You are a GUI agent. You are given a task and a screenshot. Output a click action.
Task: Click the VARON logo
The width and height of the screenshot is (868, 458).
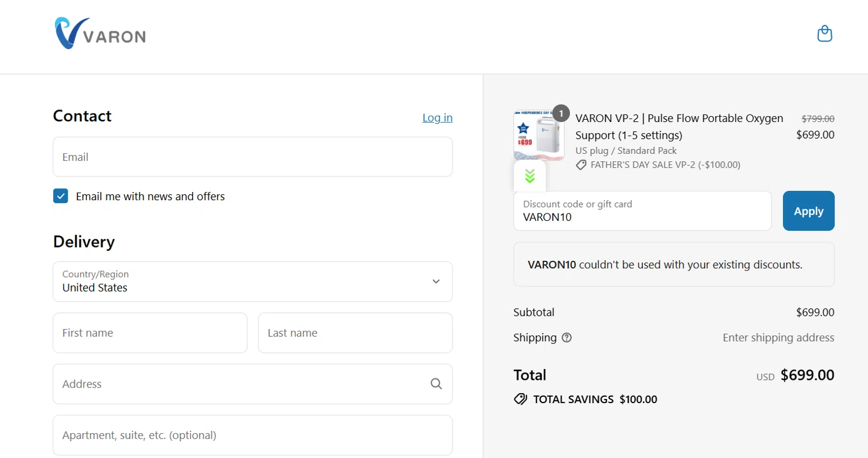[x=100, y=33]
